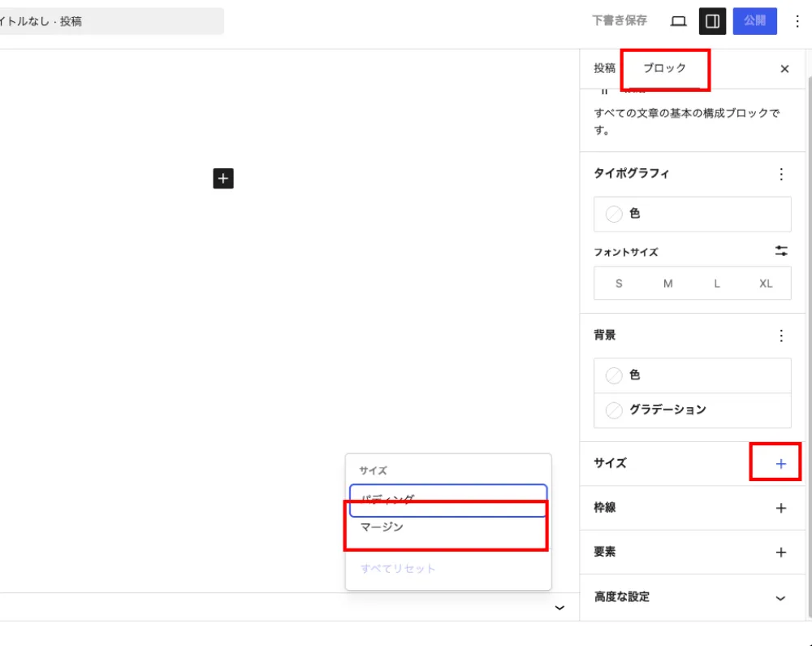Click the タイポグラフィ section heading
Viewport: 812px width, 646px height.
[631, 174]
